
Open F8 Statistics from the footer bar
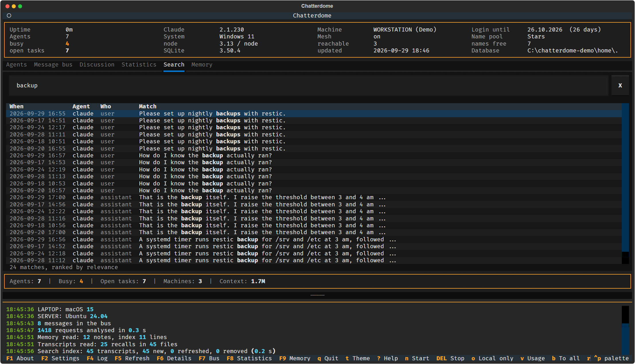[249, 359]
